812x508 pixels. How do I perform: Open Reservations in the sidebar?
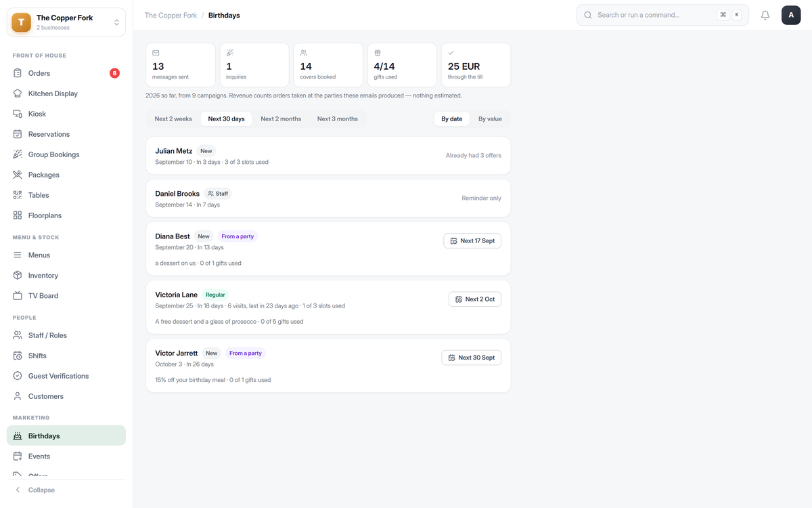tap(66, 134)
